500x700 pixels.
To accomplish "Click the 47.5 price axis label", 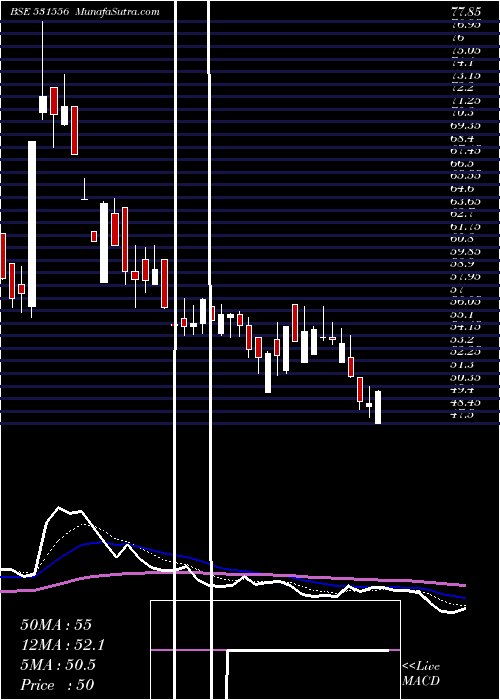I will (x=463, y=415).
